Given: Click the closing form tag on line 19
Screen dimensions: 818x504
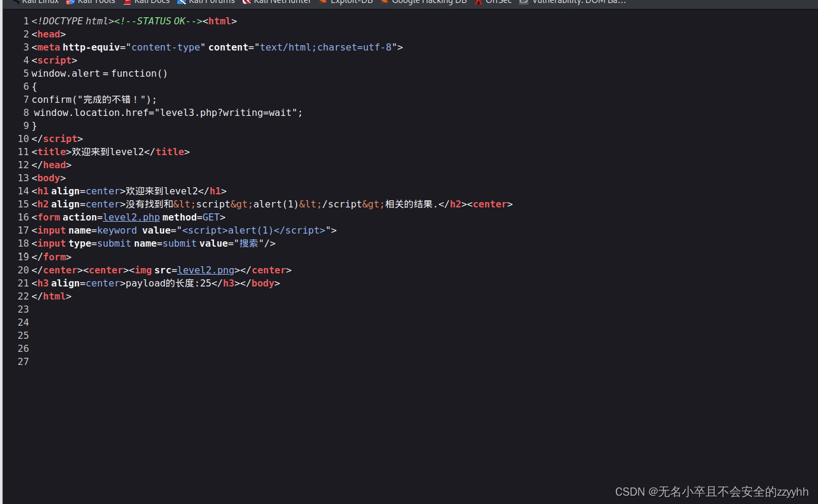Looking at the screenshot, I should pos(52,257).
